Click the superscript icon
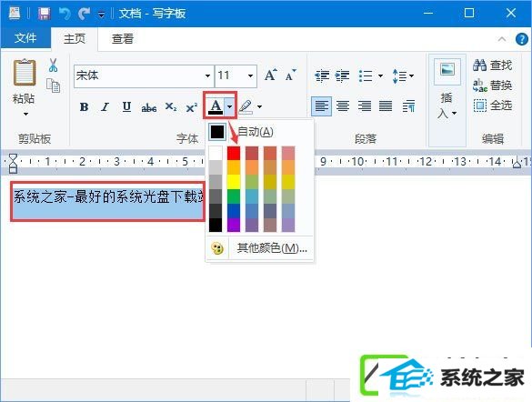Image resolution: width=532 pixels, height=402 pixels. click(x=192, y=107)
